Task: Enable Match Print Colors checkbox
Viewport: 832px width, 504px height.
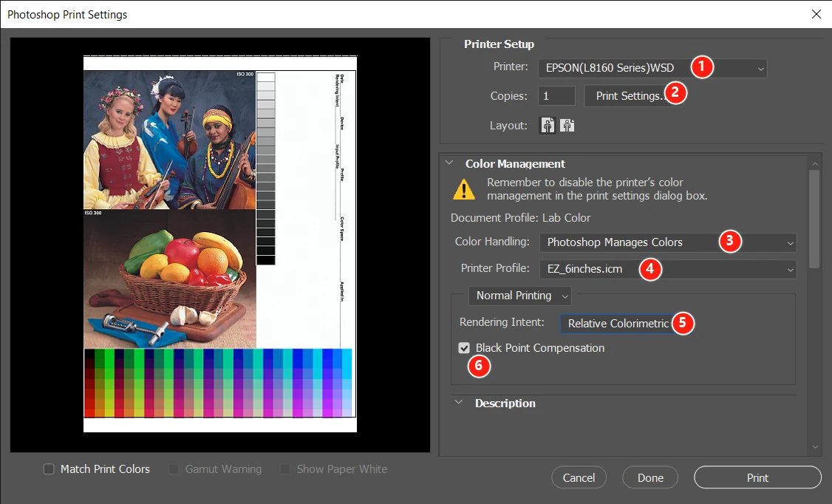Action: pyautogui.click(x=49, y=469)
